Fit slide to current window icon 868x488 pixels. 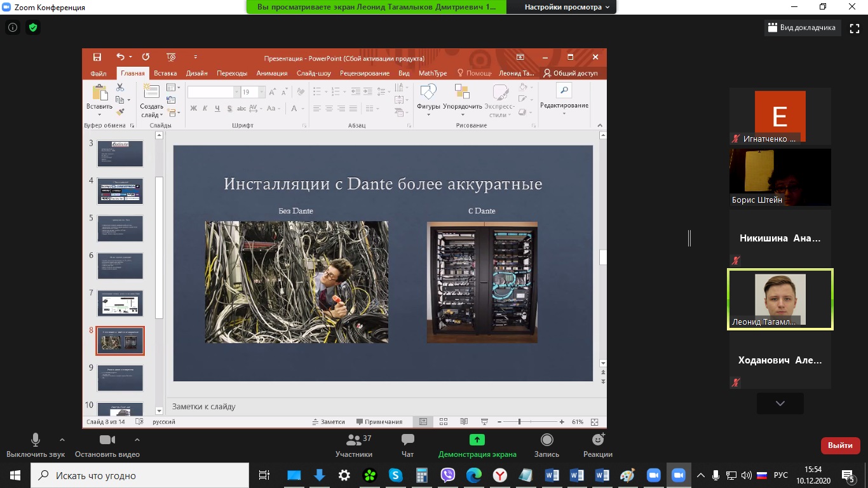click(595, 422)
